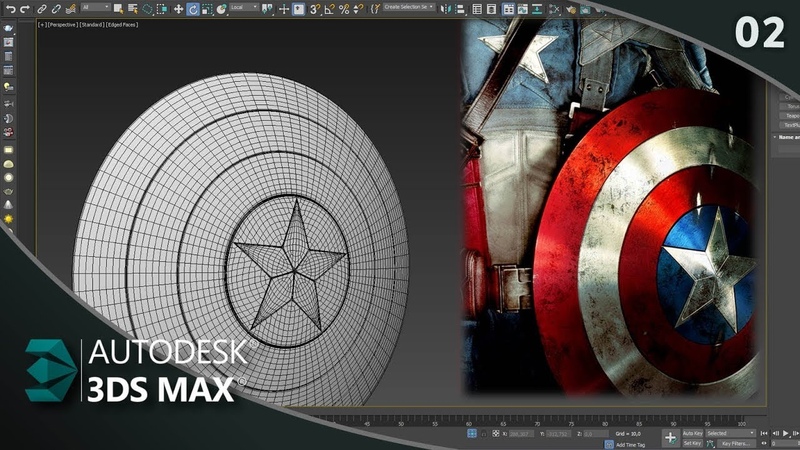Open the Scene Explorer toggle icon
The image size is (800, 450).
click(x=477, y=9)
